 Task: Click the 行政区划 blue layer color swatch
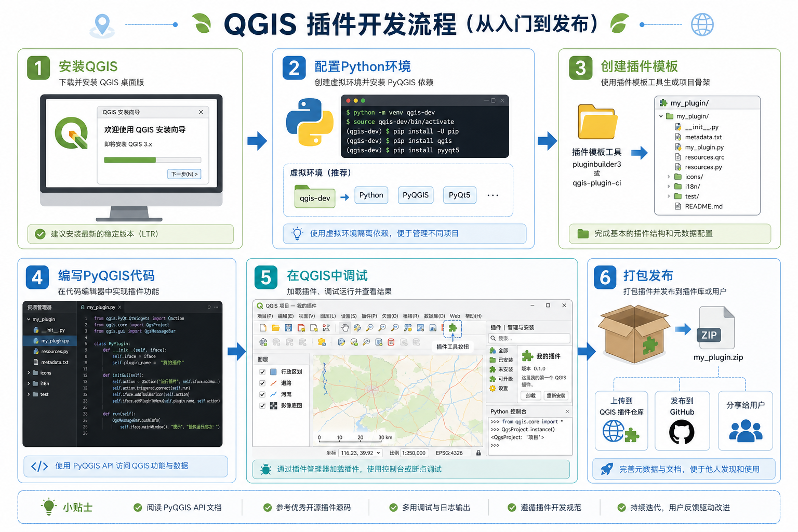[273, 372]
